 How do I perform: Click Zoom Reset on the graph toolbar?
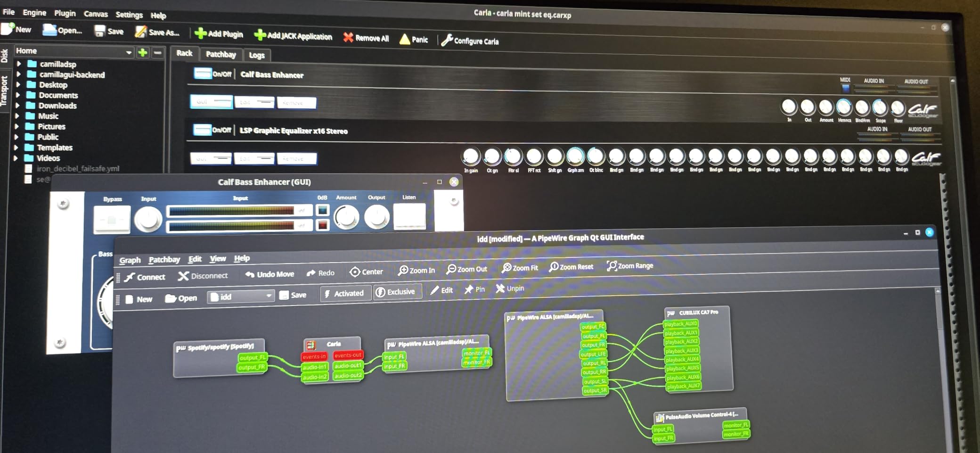571,267
